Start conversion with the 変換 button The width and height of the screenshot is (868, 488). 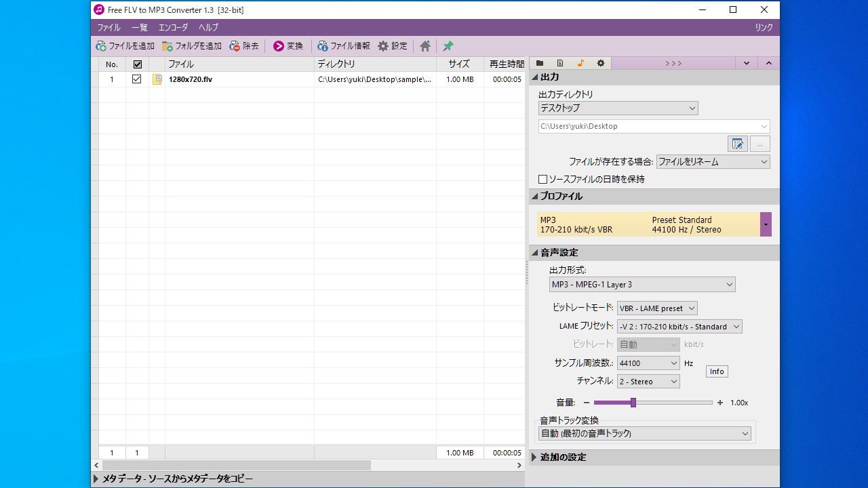[288, 46]
